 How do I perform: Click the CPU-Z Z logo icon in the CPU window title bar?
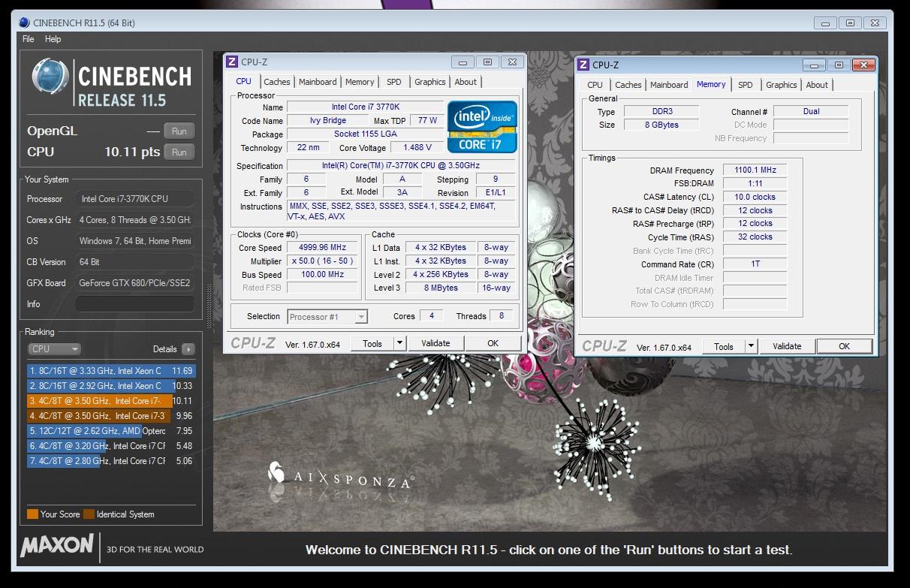pyautogui.click(x=232, y=62)
